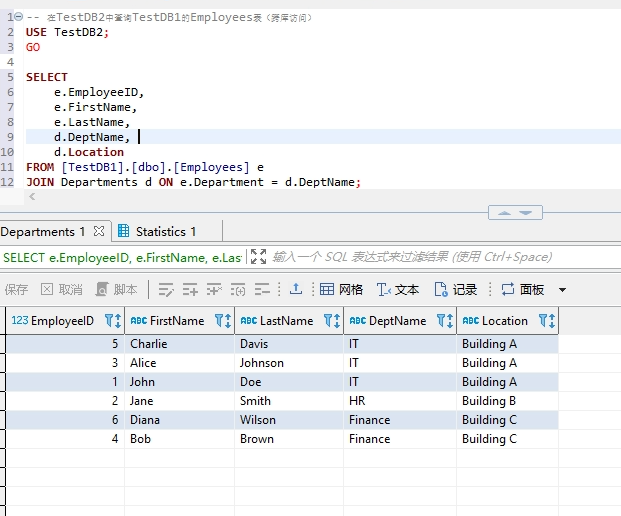621x516 pixels.
Task: Sort by the Location column arrow
Action: click(x=552, y=320)
